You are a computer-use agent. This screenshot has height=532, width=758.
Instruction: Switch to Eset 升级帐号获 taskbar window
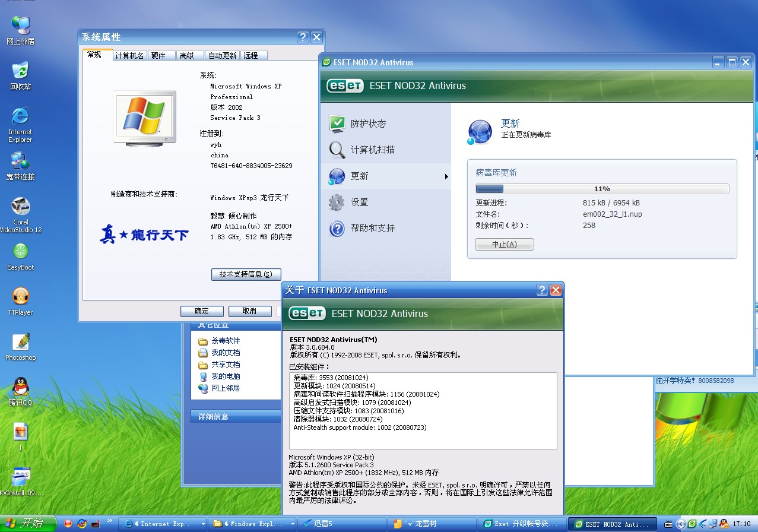point(522,524)
